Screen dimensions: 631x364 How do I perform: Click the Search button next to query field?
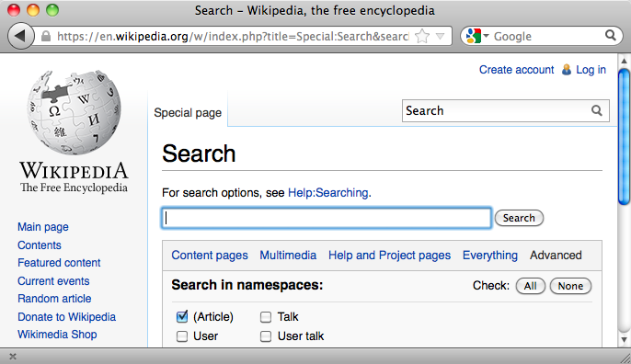(x=519, y=218)
